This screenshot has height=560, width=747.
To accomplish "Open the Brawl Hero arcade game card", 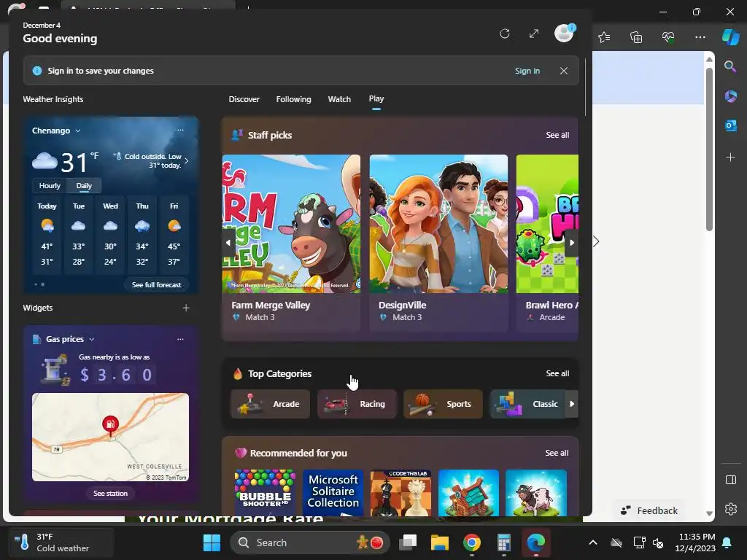I will point(547,242).
